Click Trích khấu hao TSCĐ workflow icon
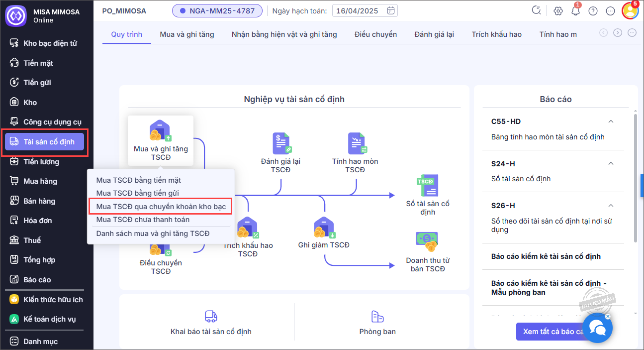The height and width of the screenshot is (350, 644). (248, 229)
